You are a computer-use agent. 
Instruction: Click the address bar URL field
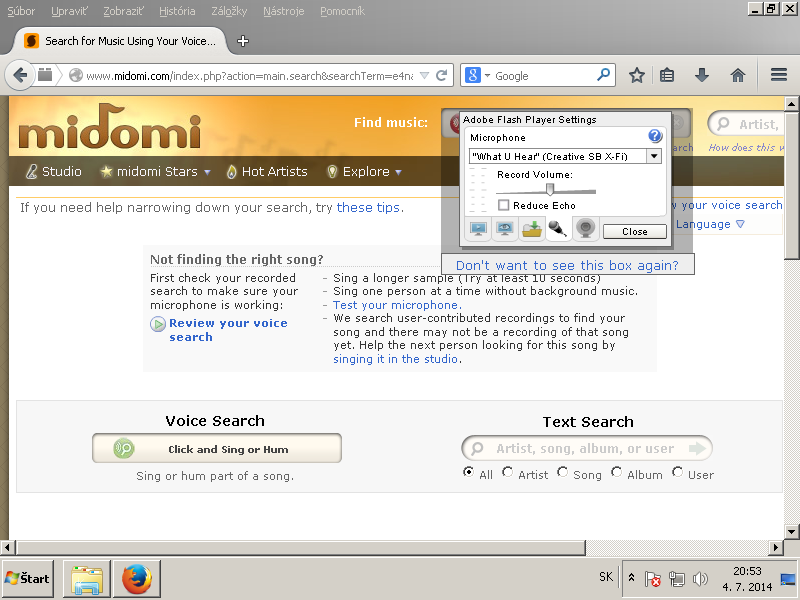pyautogui.click(x=249, y=76)
